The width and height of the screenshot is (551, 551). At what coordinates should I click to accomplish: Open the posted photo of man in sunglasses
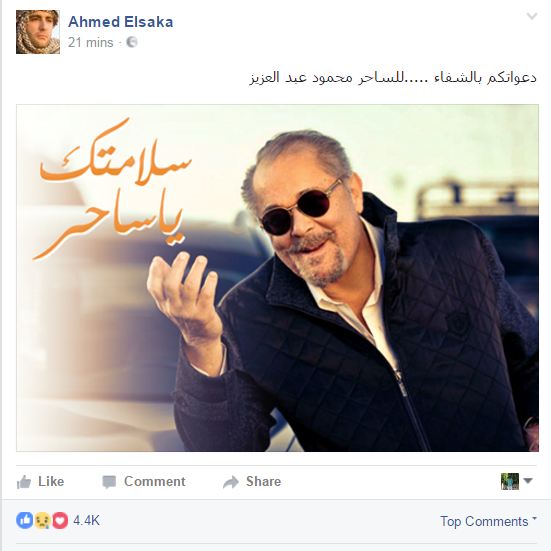coord(277,278)
